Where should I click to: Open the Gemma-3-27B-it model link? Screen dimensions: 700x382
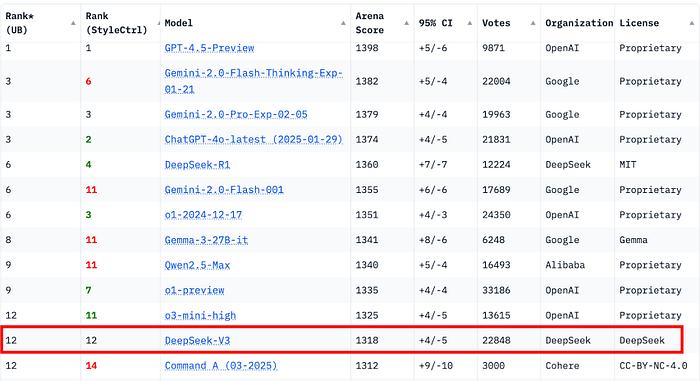pyautogui.click(x=206, y=240)
